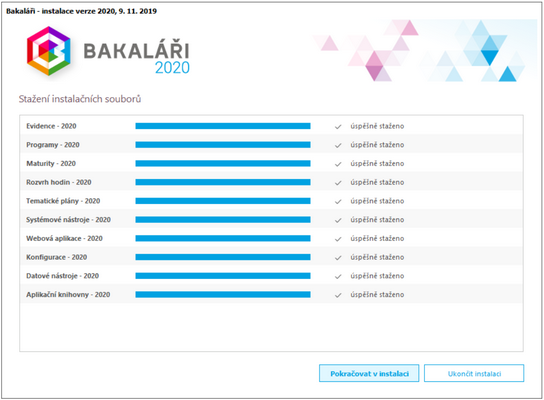Click checkmark icon in Systémové nástroje - 2020 row
544x400 pixels.
tap(338, 220)
